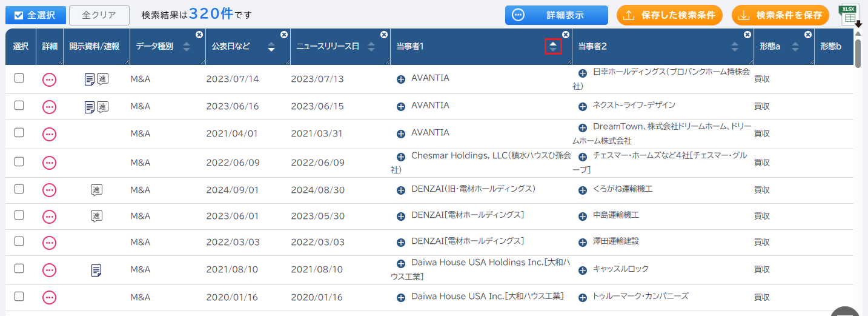Expand 中島運輸機工 party details
The width and height of the screenshot is (868, 316).
(x=583, y=217)
